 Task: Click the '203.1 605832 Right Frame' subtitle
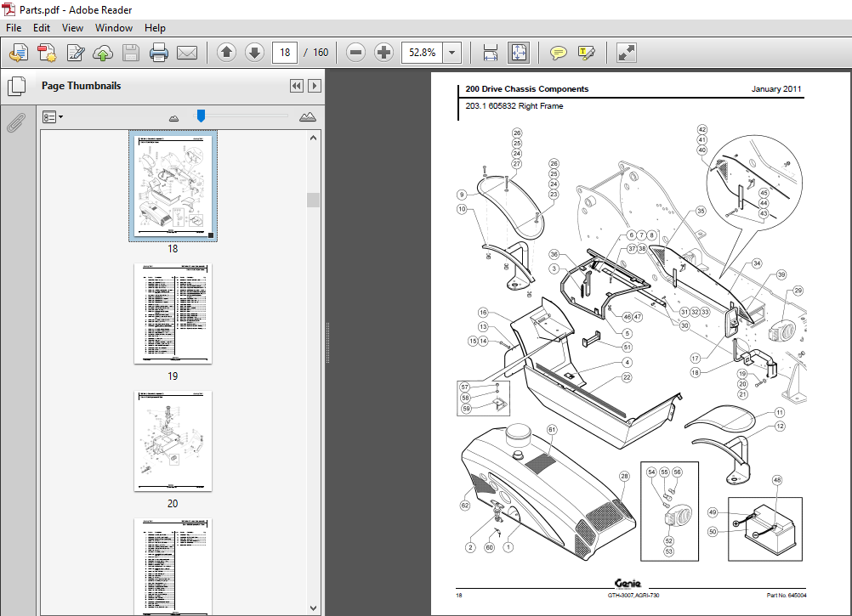tap(514, 106)
